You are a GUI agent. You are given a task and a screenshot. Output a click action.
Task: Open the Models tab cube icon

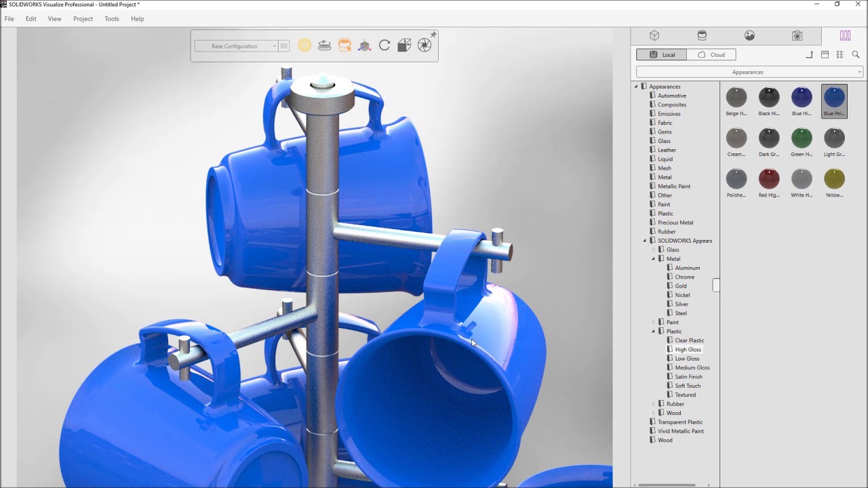(x=654, y=36)
